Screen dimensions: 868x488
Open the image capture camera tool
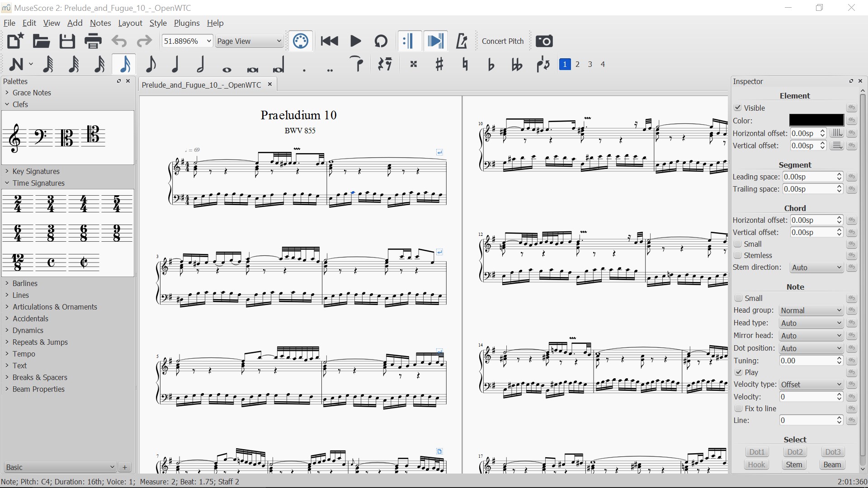point(544,41)
